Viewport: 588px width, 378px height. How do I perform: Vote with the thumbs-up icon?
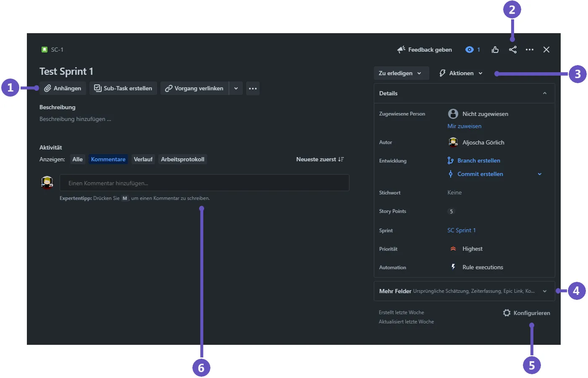[495, 50]
